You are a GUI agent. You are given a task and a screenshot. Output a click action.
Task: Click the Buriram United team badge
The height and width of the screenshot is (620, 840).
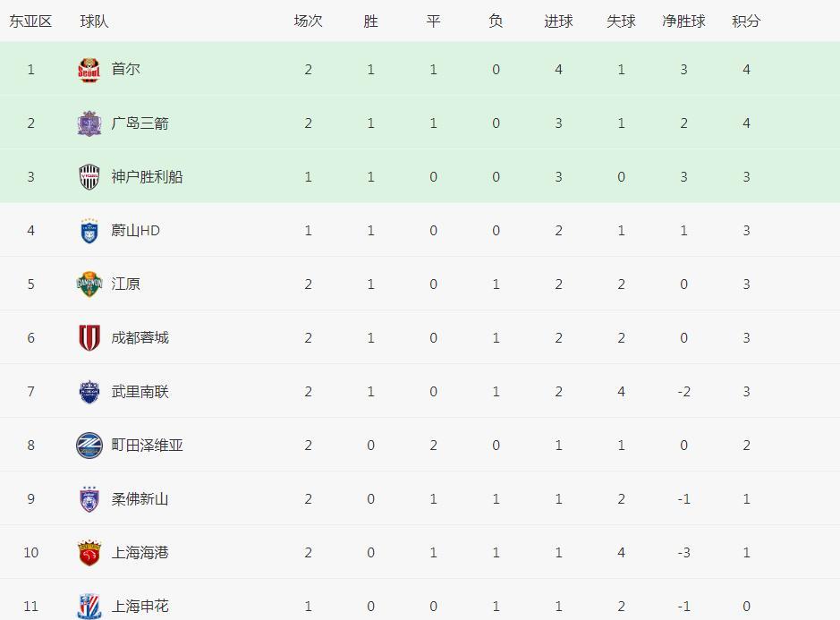(89, 392)
